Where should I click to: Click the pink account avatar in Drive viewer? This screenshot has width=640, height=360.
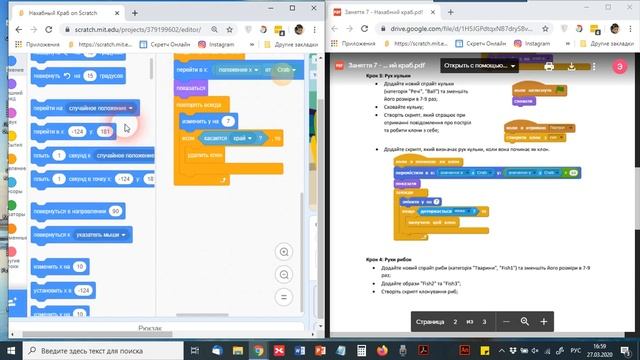[x=620, y=67]
